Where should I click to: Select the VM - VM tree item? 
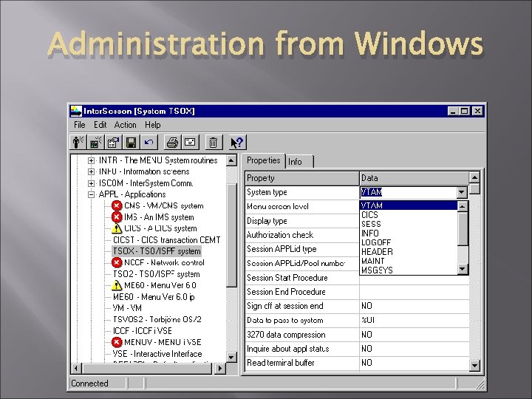click(x=127, y=308)
